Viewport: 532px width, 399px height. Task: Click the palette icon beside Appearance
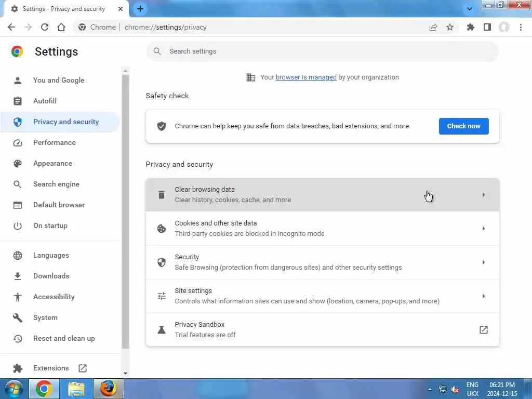18,164
